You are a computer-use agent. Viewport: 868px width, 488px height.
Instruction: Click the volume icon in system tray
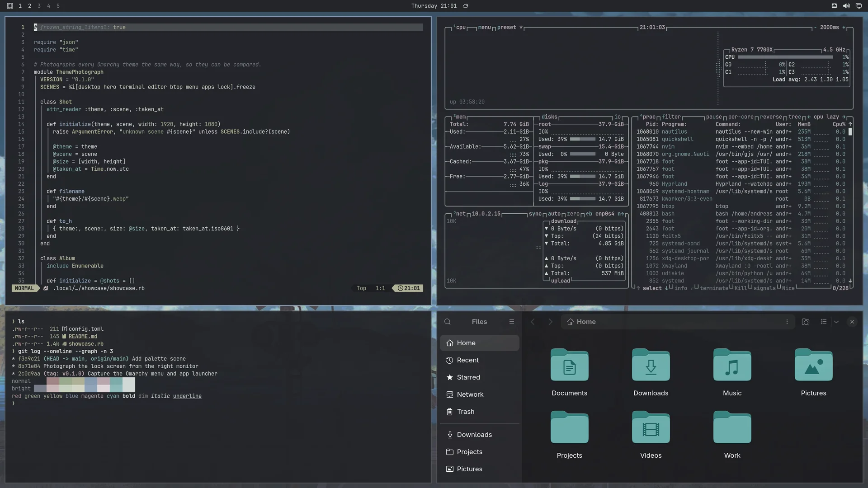tap(846, 6)
